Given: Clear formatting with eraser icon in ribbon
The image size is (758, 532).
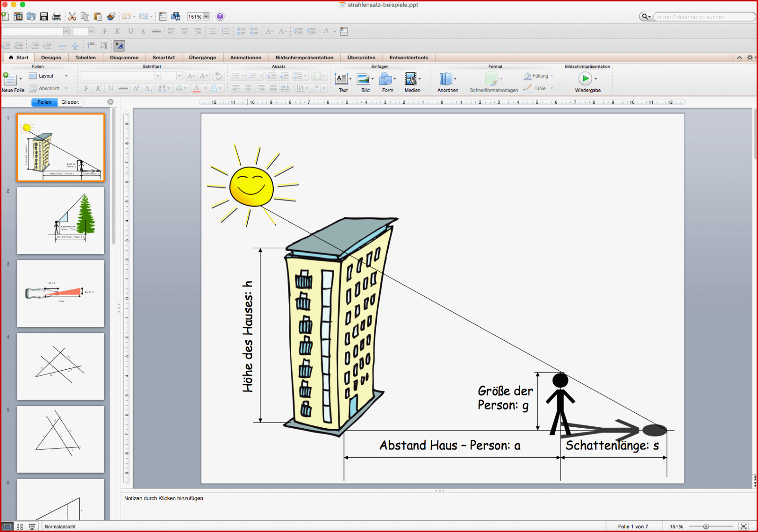Looking at the screenshot, I should click(218, 76).
